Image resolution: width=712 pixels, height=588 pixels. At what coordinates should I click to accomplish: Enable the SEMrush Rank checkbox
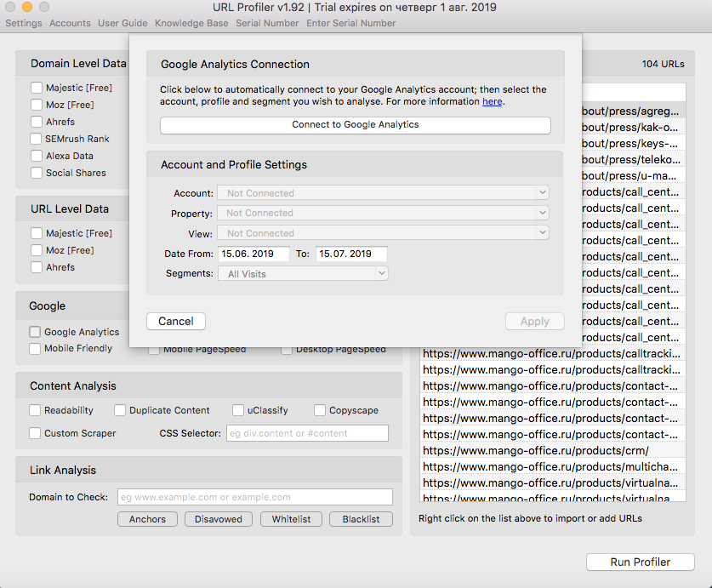point(36,139)
